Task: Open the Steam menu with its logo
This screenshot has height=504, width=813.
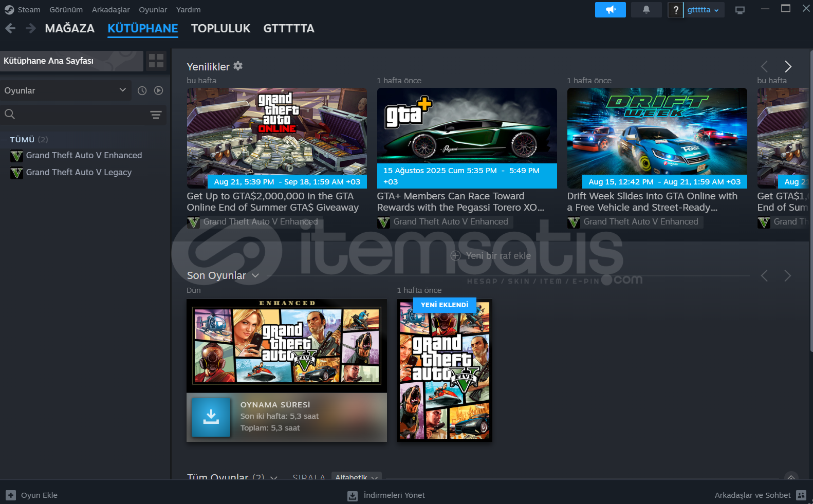Action: pyautogui.click(x=22, y=10)
